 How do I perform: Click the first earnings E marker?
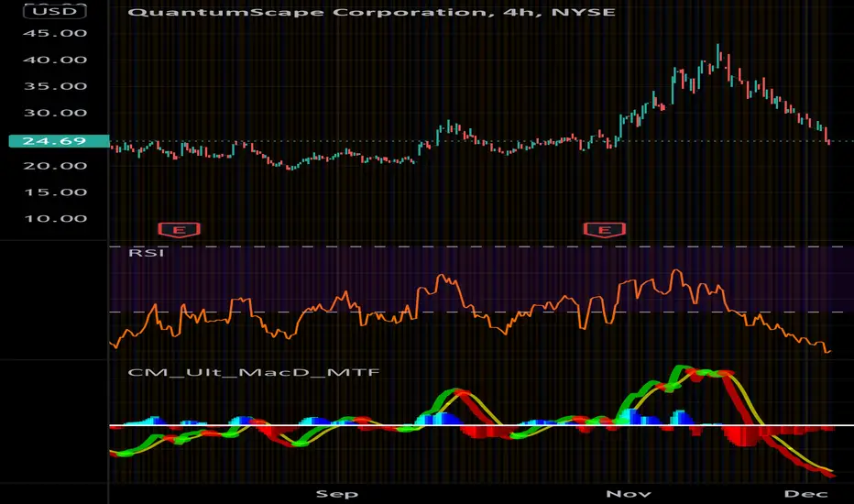pyautogui.click(x=180, y=230)
